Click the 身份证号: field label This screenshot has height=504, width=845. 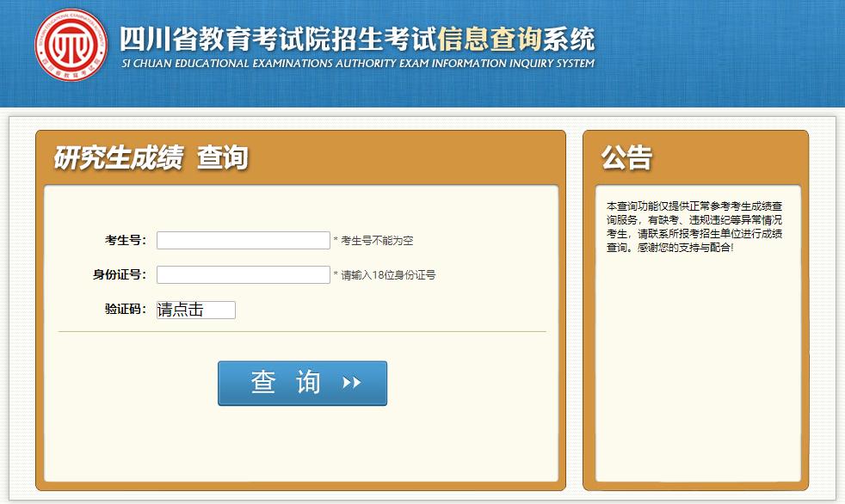point(120,274)
